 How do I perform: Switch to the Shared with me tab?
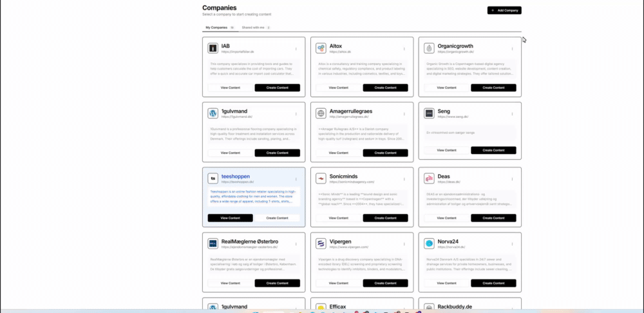click(x=256, y=28)
